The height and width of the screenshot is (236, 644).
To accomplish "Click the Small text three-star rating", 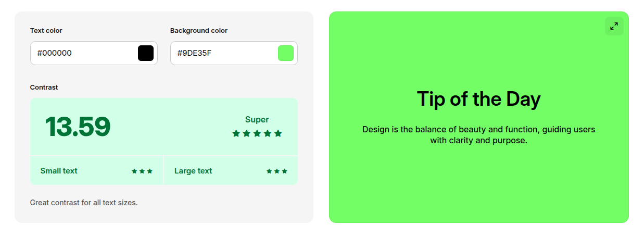I will point(142,171).
